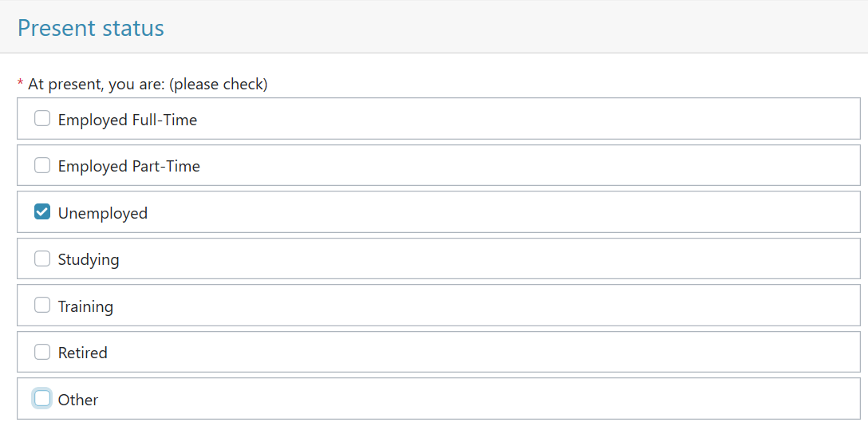Image resolution: width=868 pixels, height=438 pixels.
Task: Click the Unemployed label text
Action: click(103, 213)
